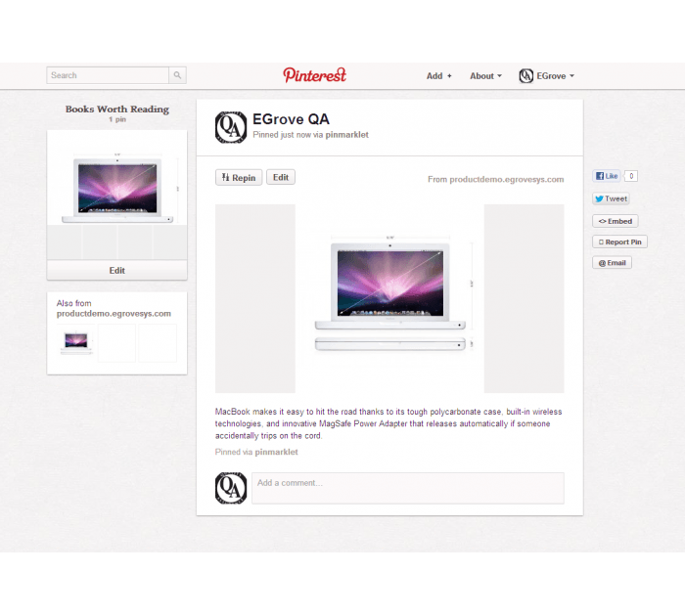Click the Facebook like count box

(x=631, y=176)
